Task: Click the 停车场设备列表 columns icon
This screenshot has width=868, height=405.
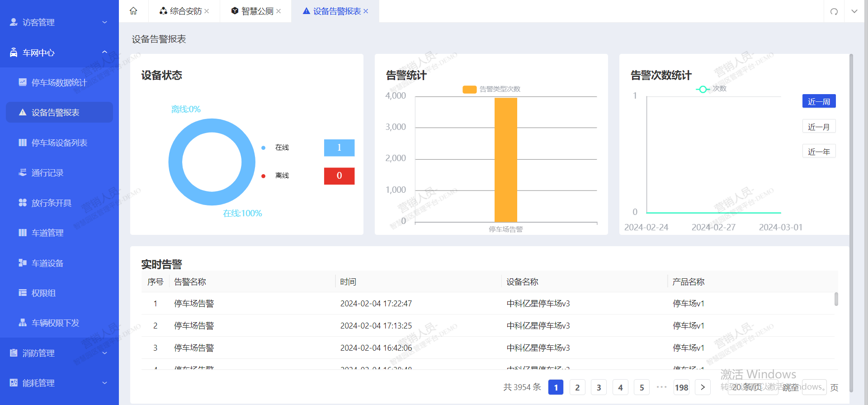Action: (23, 143)
